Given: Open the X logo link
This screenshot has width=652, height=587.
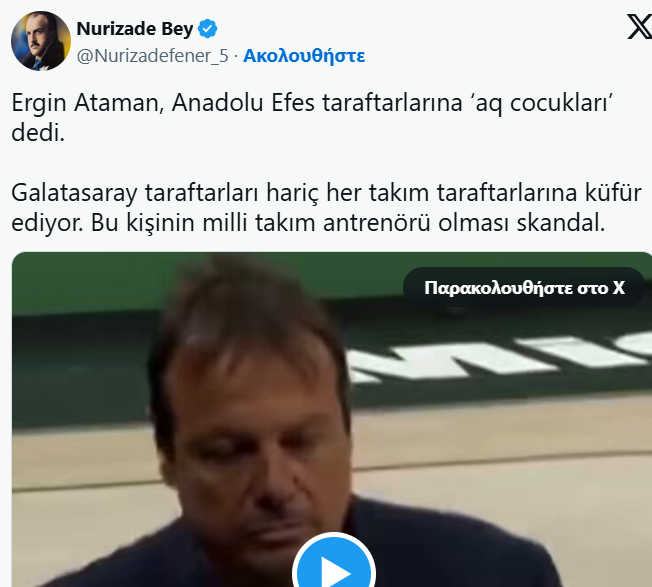Looking at the screenshot, I should [x=640, y=27].
